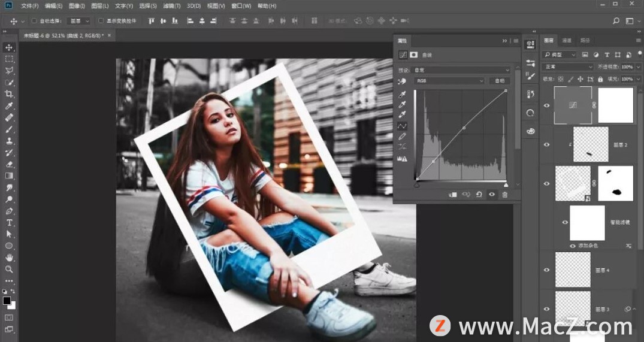
Task: Switch to the 路径 paths tab
Action: 585,40
